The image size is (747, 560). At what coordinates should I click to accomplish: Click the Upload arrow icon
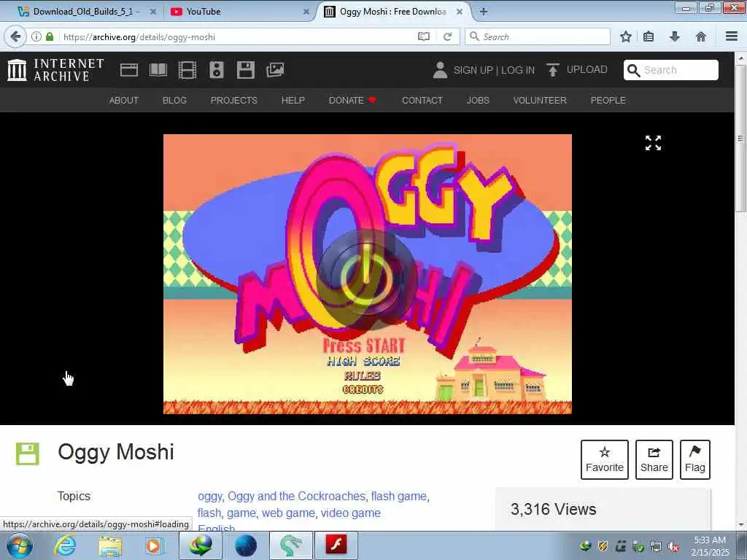553,70
